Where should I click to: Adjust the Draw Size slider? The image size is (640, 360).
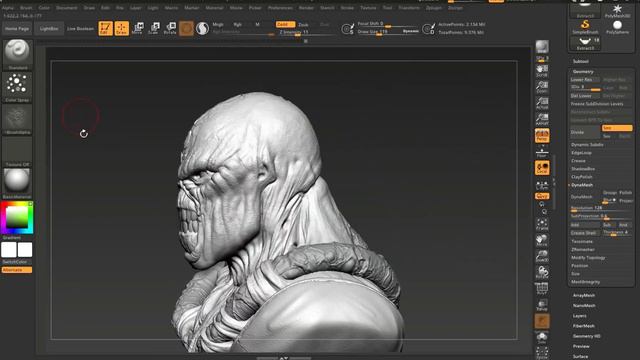387,32
